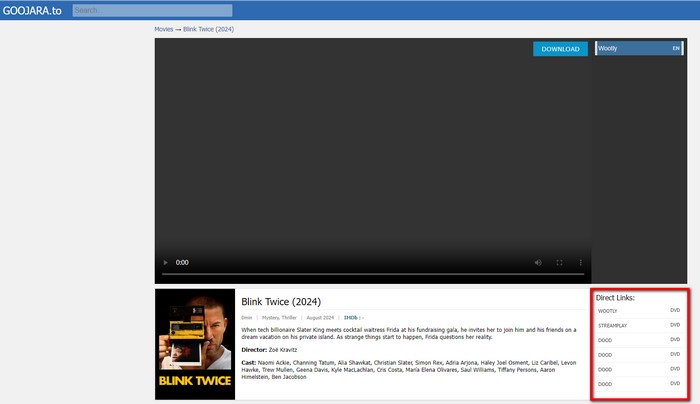Click the 'August 2024' release date text

(x=320, y=318)
